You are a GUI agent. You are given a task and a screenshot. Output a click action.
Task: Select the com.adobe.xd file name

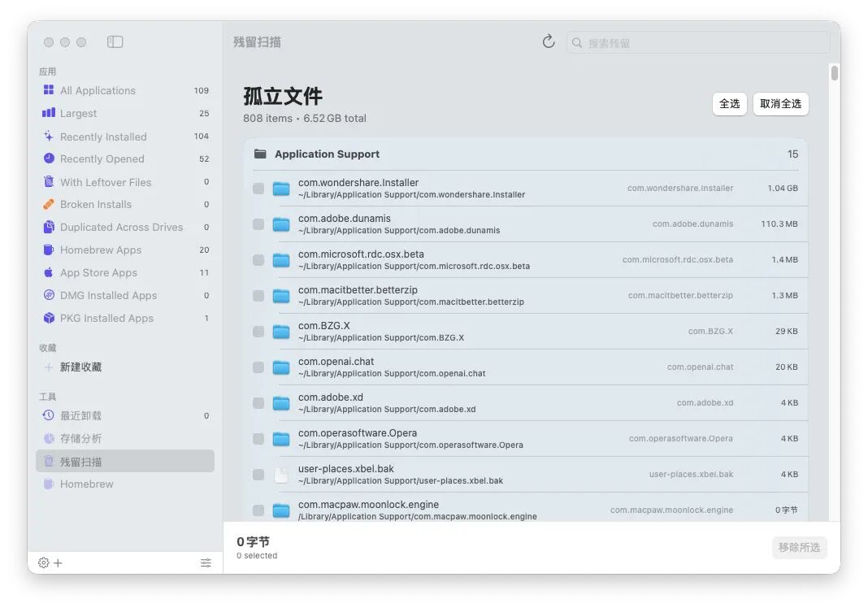[x=331, y=397]
